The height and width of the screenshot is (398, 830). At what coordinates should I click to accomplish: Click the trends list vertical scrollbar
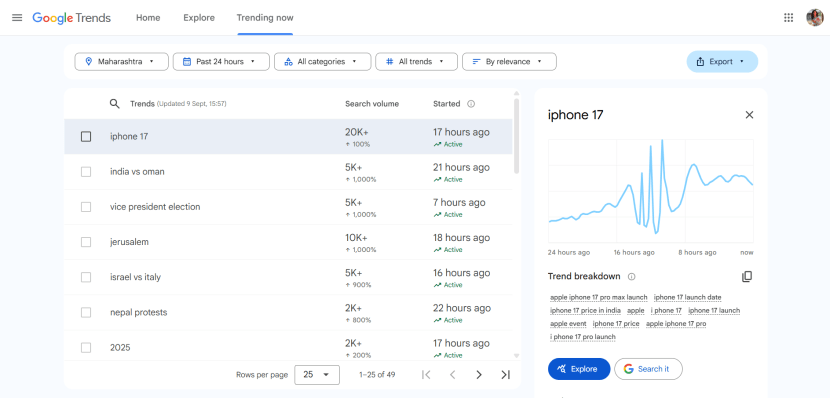(516, 137)
